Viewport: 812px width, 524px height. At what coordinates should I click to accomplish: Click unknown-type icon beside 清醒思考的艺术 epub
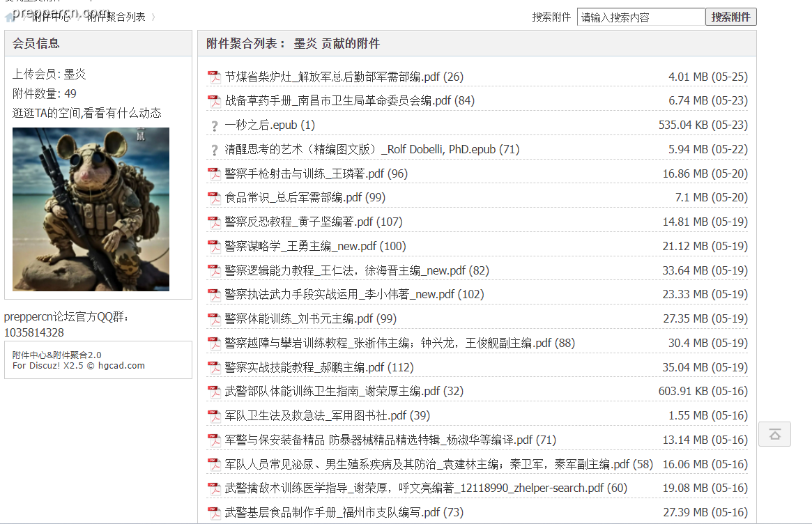[x=214, y=150]
